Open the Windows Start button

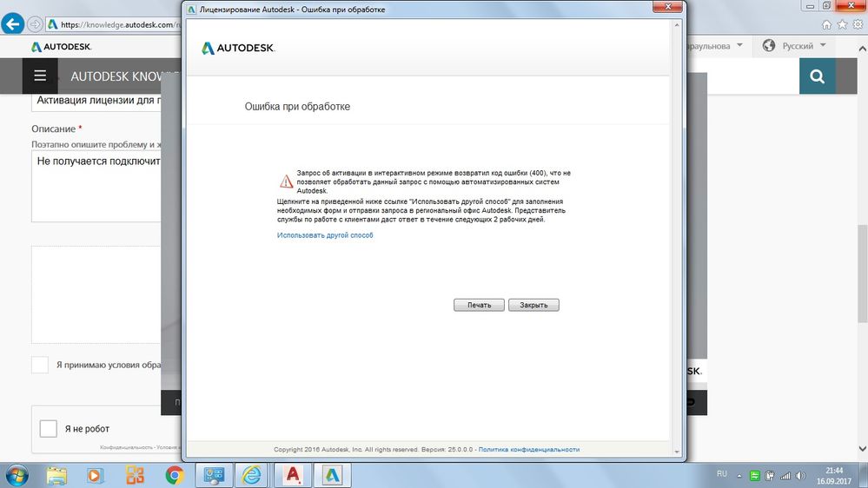coord(17,475)
